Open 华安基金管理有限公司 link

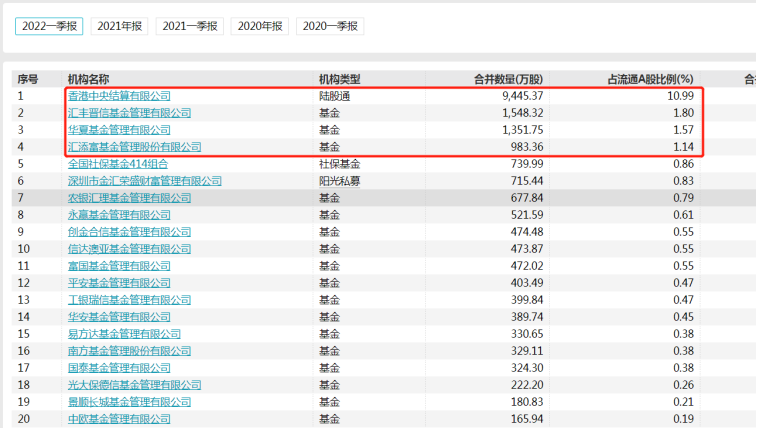(x=119, y=317)
